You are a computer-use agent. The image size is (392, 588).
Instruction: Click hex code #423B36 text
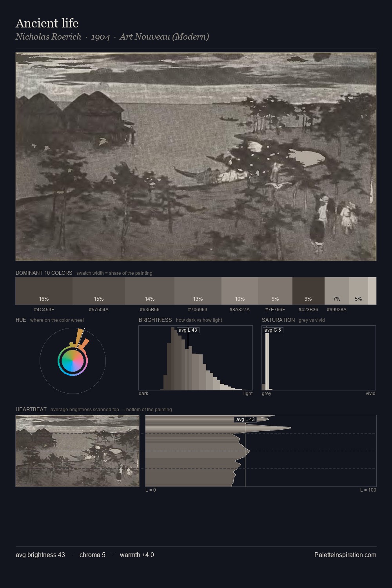click(309, 310)
